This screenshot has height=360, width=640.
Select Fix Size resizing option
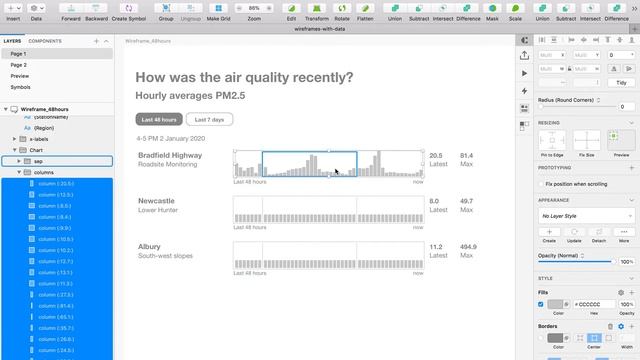point(587,140)
